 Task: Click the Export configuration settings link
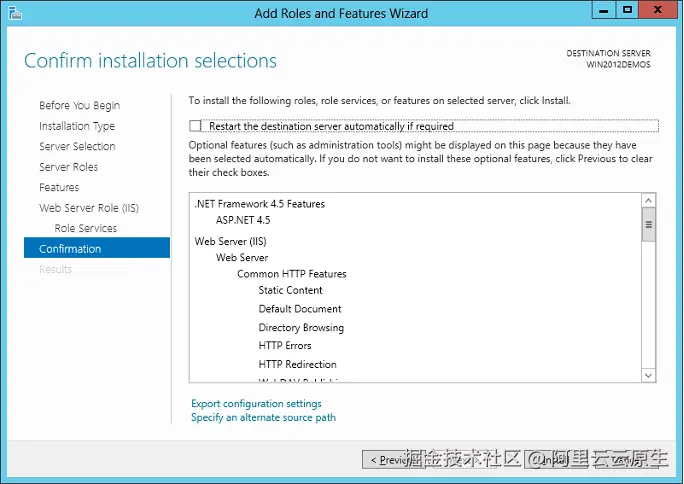tap(256, 404)
